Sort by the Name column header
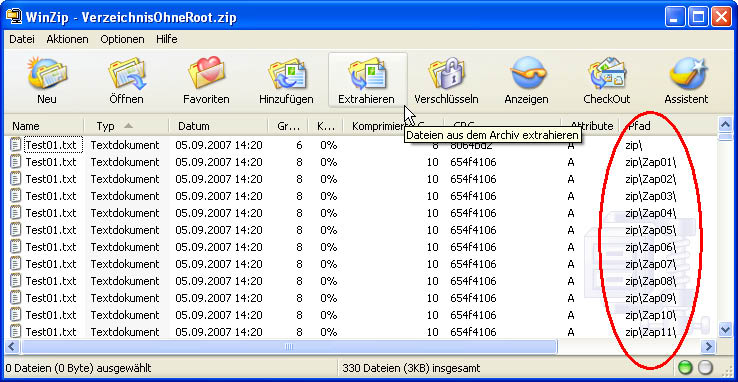This screenshot has width=738, height=382. (44, 126)
